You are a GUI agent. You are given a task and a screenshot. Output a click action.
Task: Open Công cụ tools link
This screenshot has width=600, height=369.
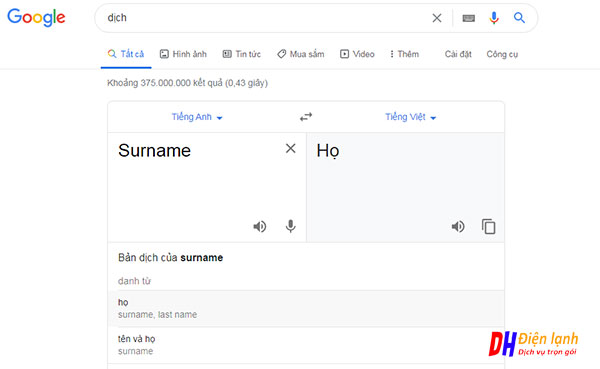502,54
